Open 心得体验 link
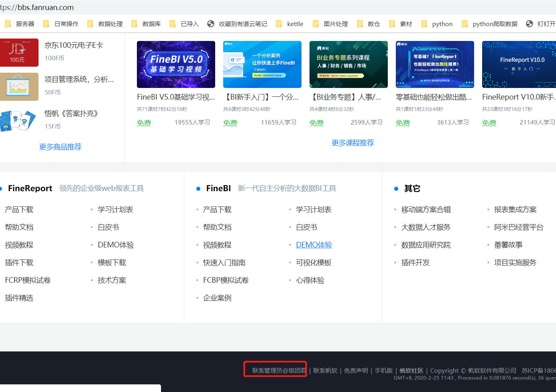 (310, 280)
